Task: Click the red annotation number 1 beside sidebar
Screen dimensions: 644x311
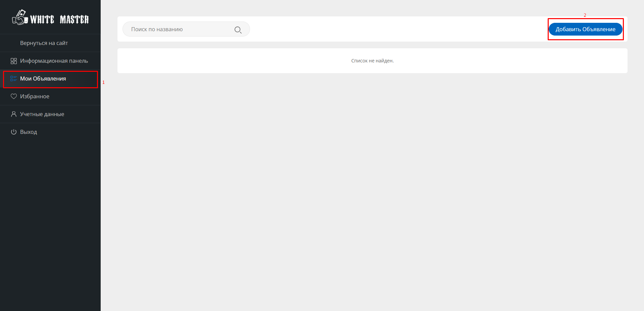Action: tap(103, 82)
